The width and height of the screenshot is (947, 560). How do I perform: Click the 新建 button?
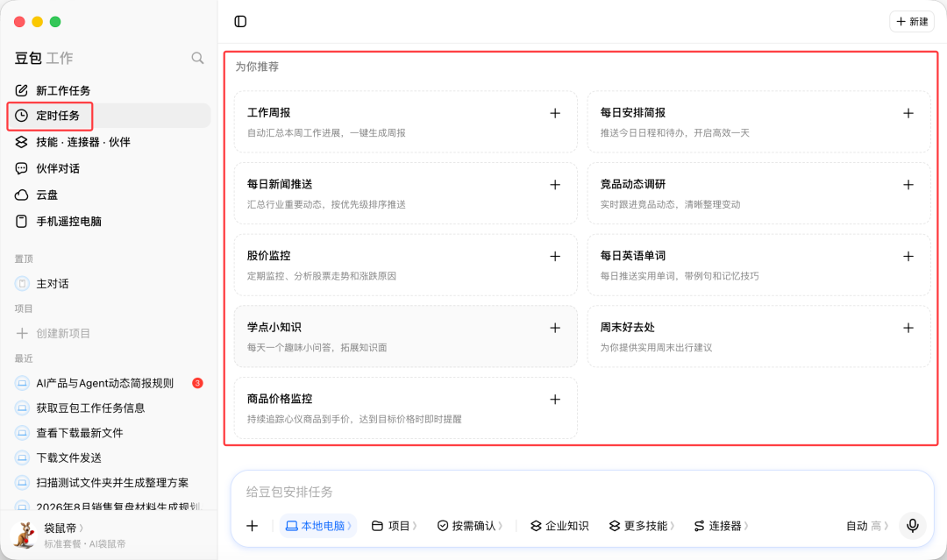point(912,22)
